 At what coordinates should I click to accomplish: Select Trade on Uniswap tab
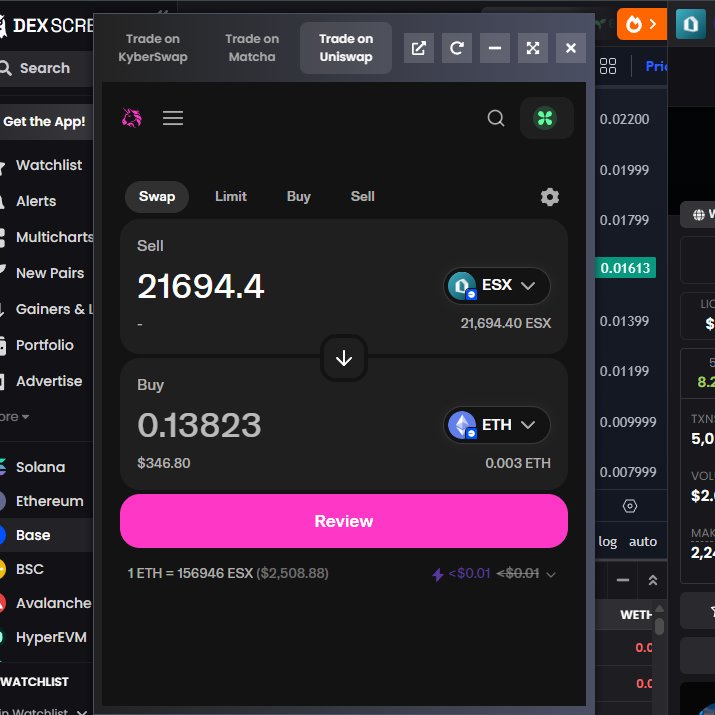346,48
